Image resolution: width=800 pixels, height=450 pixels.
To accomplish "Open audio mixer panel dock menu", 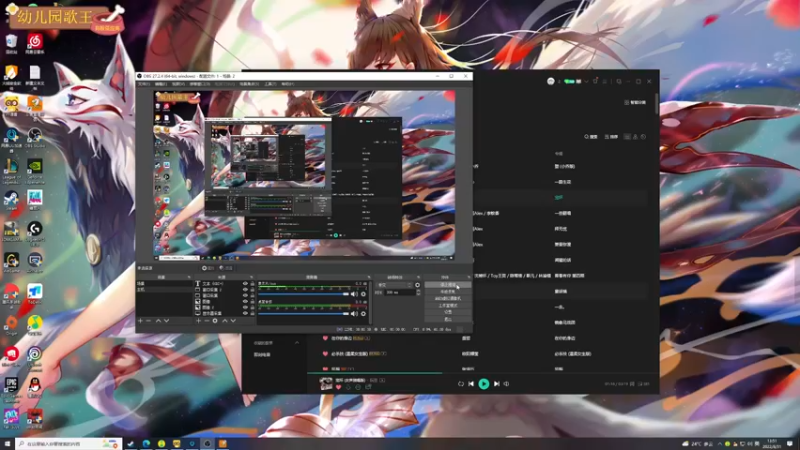I will click(368, 277).
